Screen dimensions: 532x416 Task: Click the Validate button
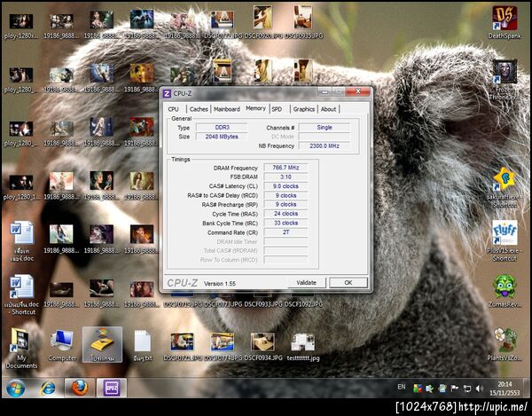tap(307, 283)
